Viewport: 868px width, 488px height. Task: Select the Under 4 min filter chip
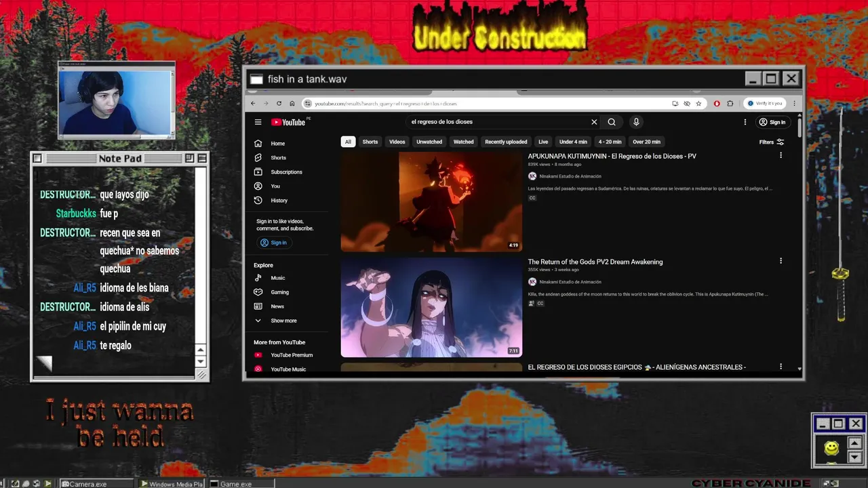[x=573, y=142]
